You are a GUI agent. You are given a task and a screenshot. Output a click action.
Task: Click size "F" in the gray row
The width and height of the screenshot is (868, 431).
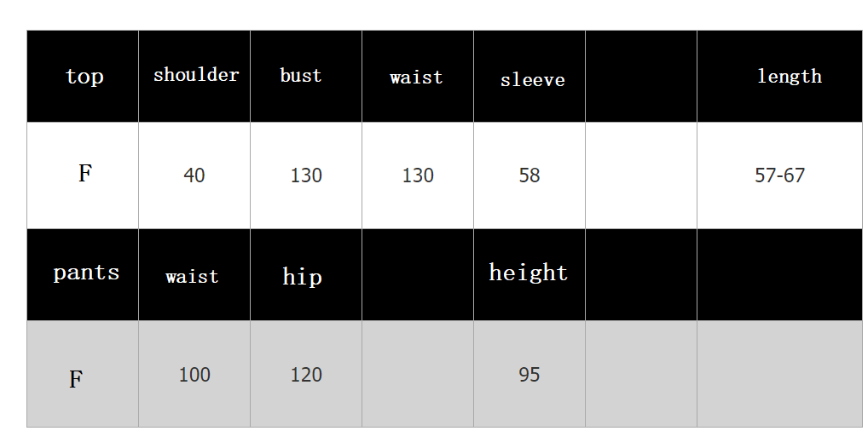click(x=76, y=379)
